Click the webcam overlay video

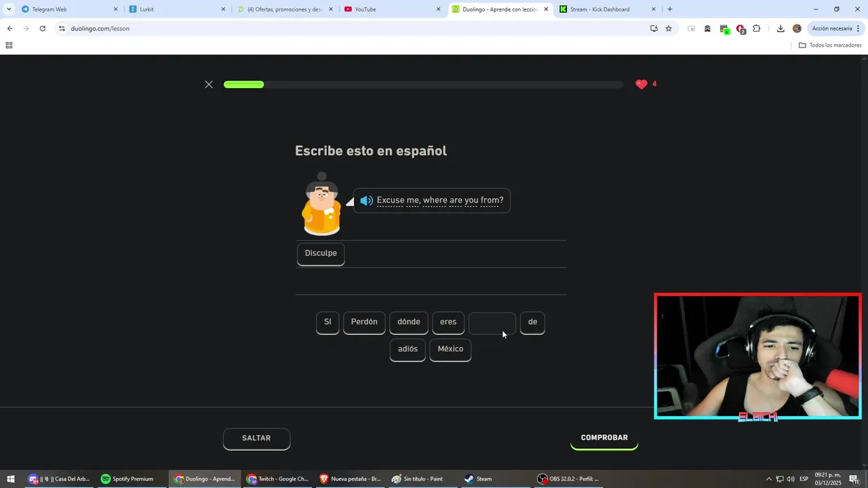(x=758, y=357)
